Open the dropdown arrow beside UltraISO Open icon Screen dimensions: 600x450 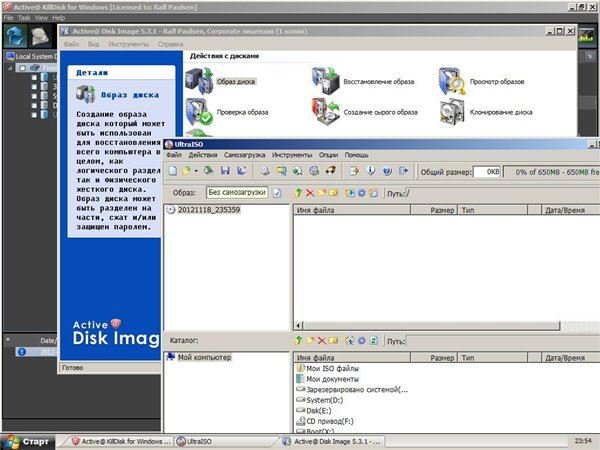[196, 171]
